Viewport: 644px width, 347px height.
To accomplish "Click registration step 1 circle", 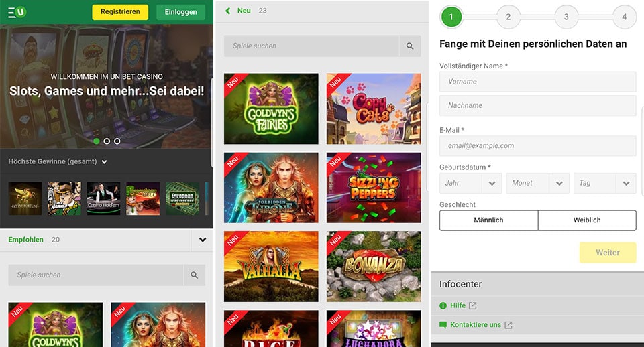I will (451, 17).
